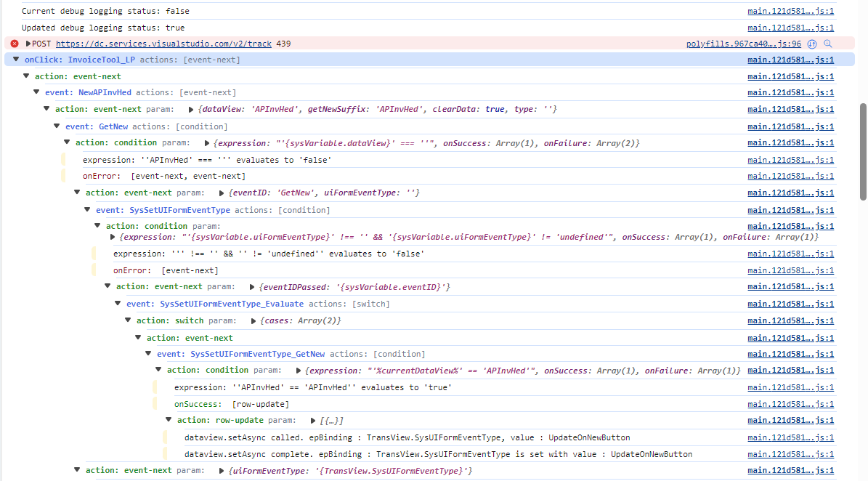Select 'Current debug logging status: false' log text
Viewport: 868px width, 481px height.
[105, 11]
